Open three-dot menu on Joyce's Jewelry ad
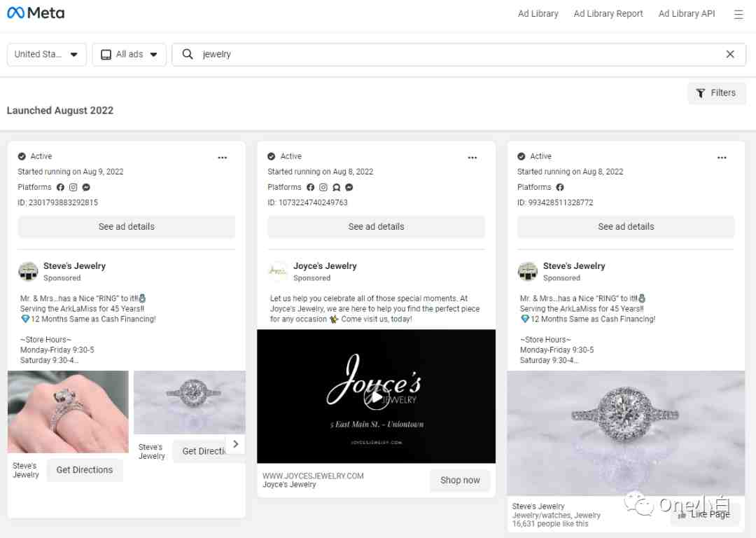 click(x=472, y=158)
